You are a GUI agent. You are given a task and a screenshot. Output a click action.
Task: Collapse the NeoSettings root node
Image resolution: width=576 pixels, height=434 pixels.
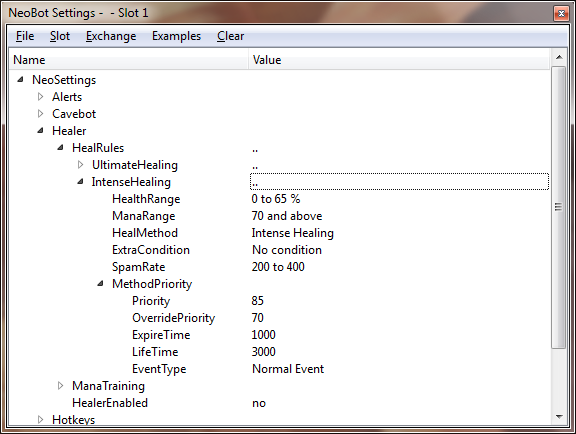point(21,79)
